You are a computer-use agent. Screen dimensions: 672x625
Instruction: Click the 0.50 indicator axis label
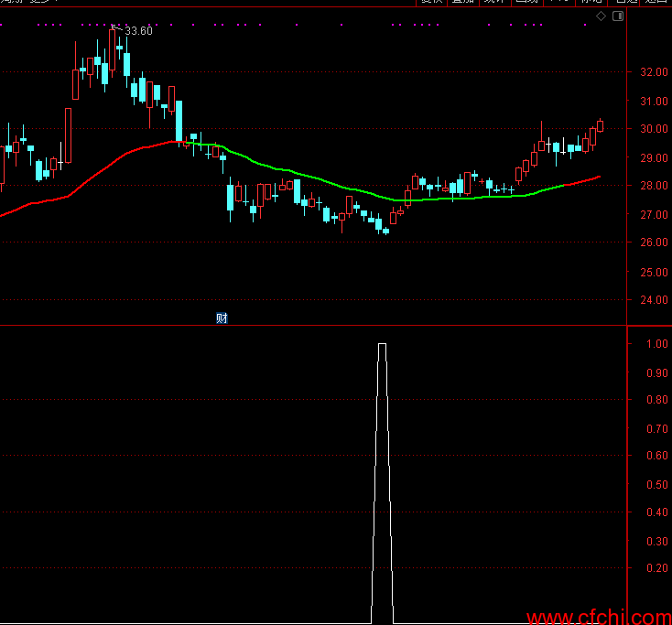click(657, 484)
